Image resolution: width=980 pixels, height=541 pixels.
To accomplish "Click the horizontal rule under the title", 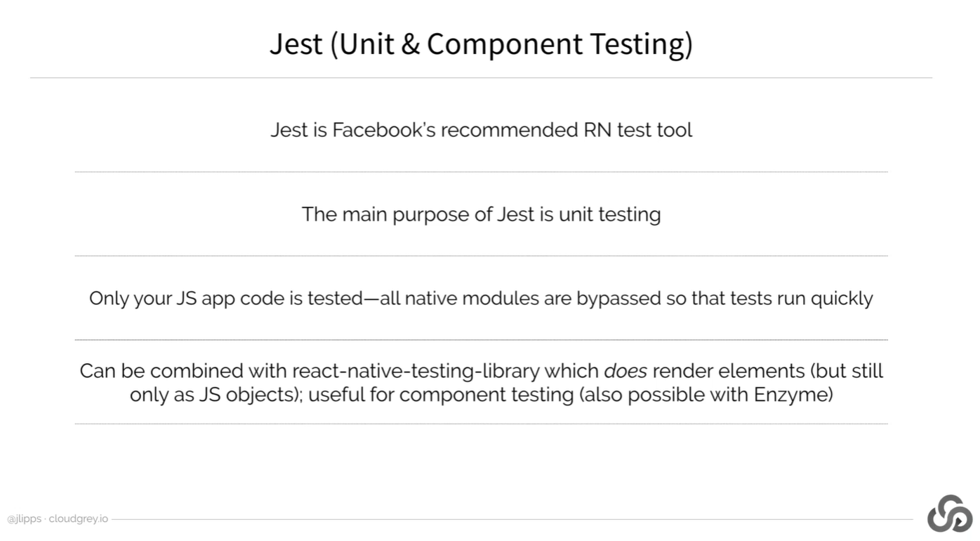I will point(481,78).
